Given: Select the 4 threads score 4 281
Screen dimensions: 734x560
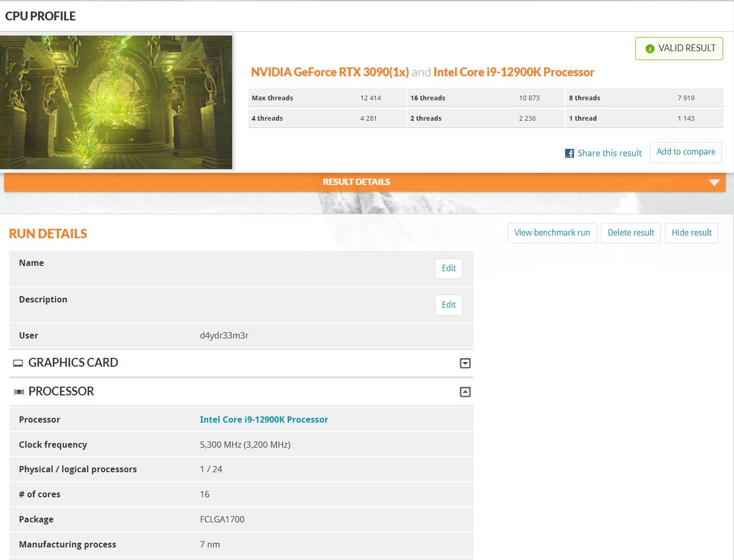Looking at the screenshot, I should (x=369, y=118).
